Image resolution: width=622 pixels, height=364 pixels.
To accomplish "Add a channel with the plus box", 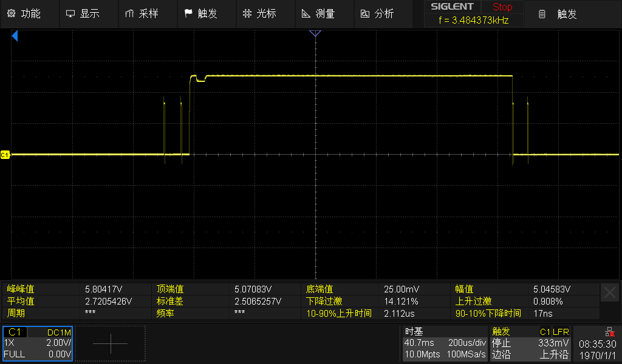I will tap(111, 343).
